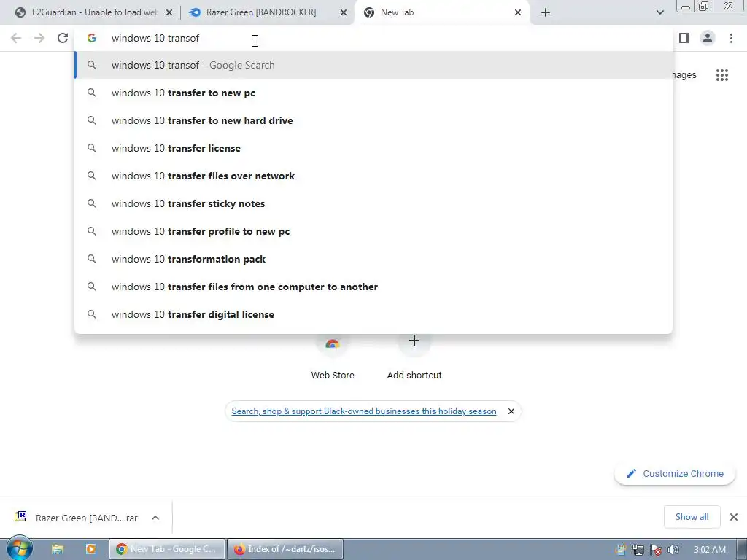Close the downloads bar

click(734, 517)
